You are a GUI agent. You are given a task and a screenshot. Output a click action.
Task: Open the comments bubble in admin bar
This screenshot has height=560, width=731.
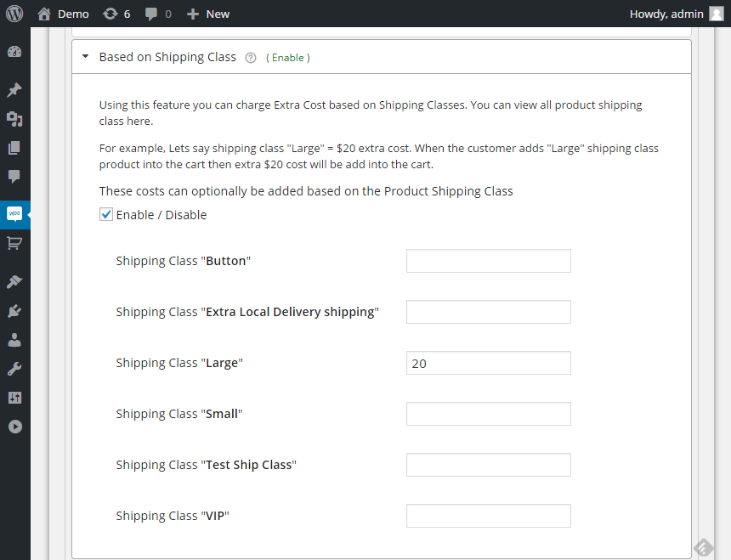[158, 14]
